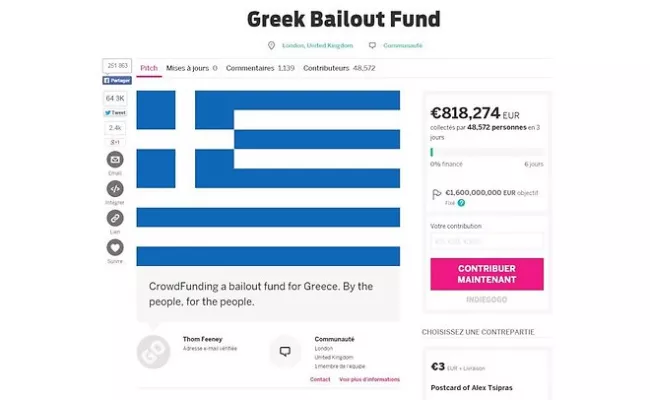Click the Twitter Tweet button
Viewport: 650px width, 400px height.
coord(116,113)
